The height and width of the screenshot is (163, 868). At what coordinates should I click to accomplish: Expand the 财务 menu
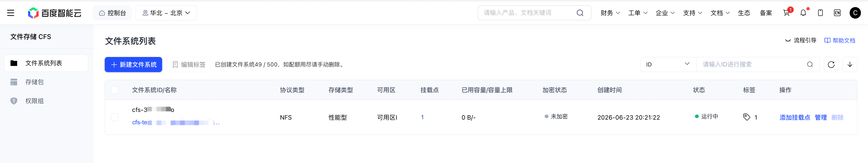pos(610,13)
